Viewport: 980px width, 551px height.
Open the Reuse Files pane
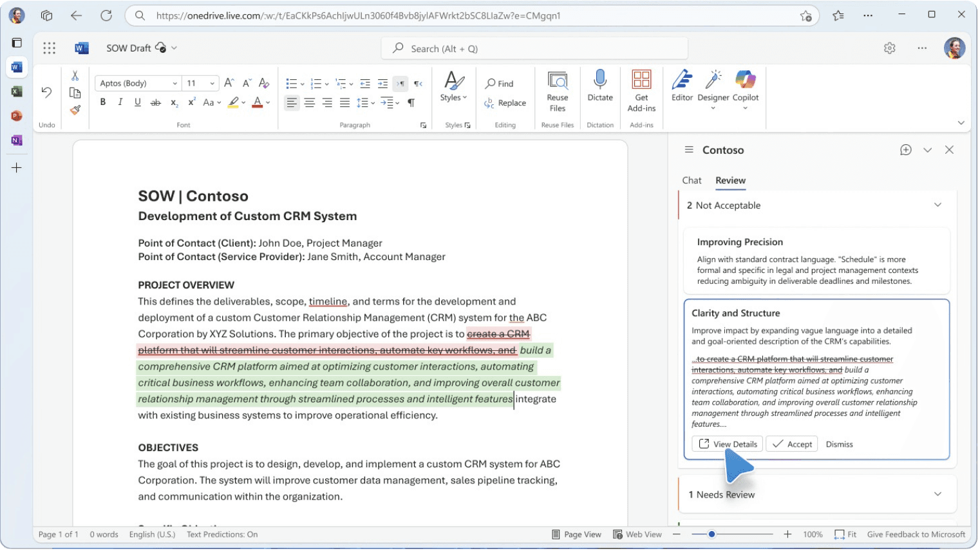pyautogui.click(x=558, y=91)
